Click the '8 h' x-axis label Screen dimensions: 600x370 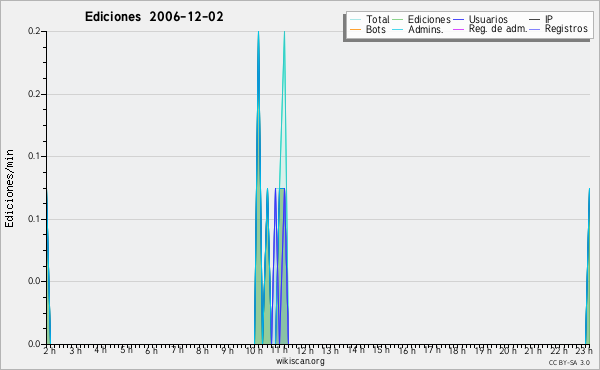click(202, 350)
